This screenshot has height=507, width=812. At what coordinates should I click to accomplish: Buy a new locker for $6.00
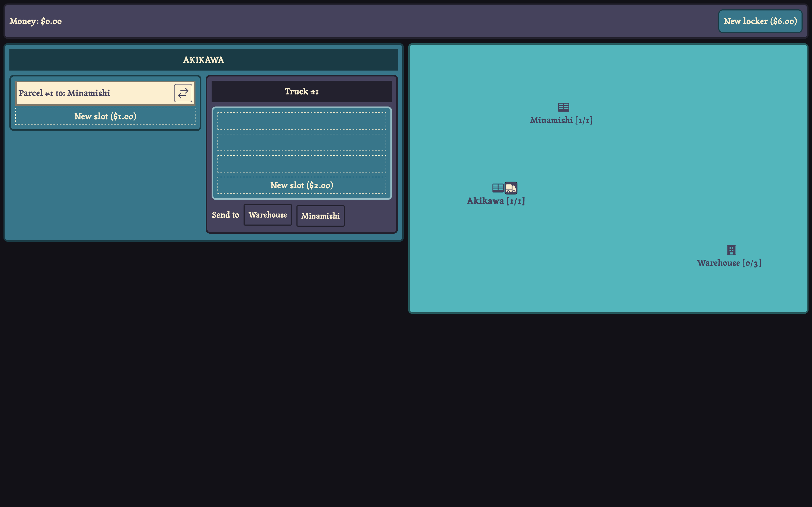pos(760,21)
